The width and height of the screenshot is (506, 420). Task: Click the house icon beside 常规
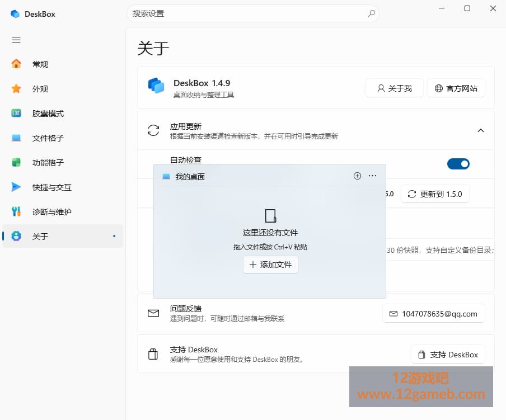tap(16, 64)
